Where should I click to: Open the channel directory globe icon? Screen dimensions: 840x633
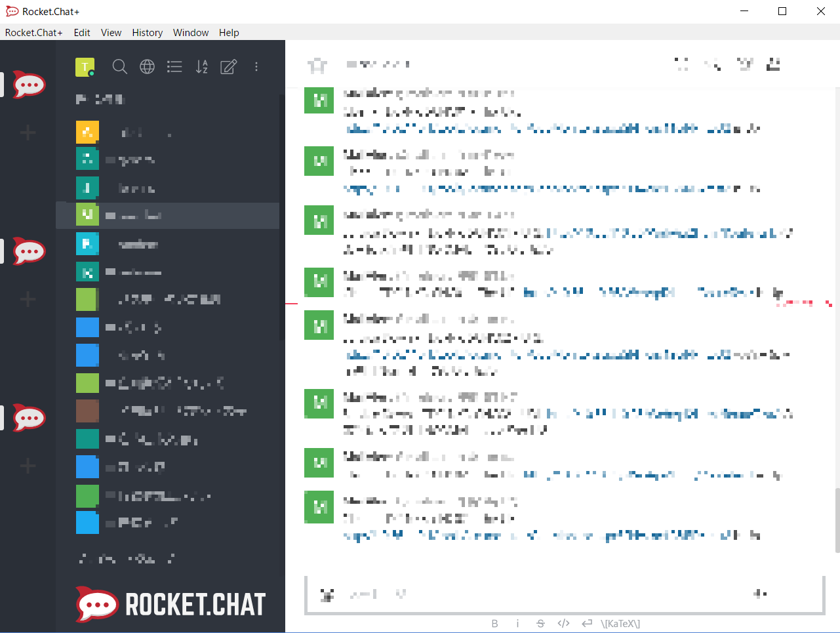click(x=147, y=66)
